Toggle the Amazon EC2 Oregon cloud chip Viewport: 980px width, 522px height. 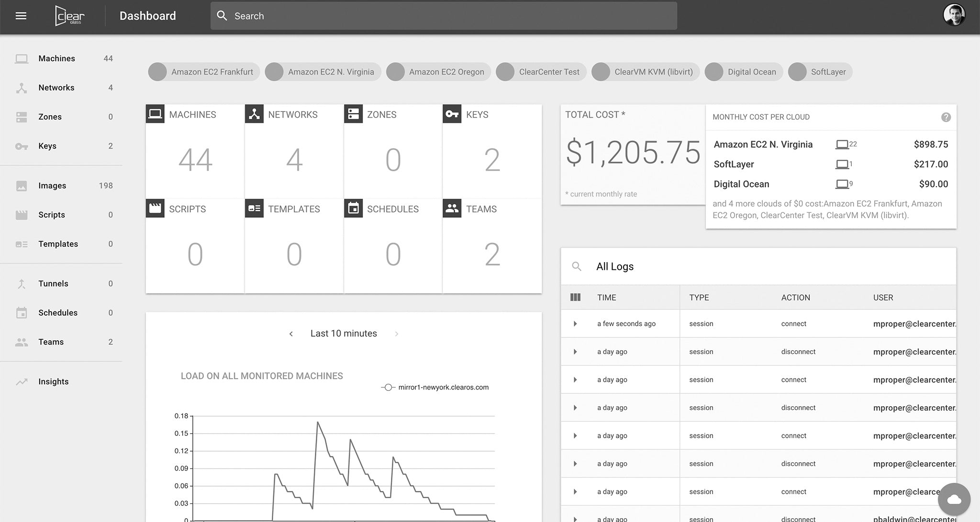pyautogui.click(x=438, y=72)
